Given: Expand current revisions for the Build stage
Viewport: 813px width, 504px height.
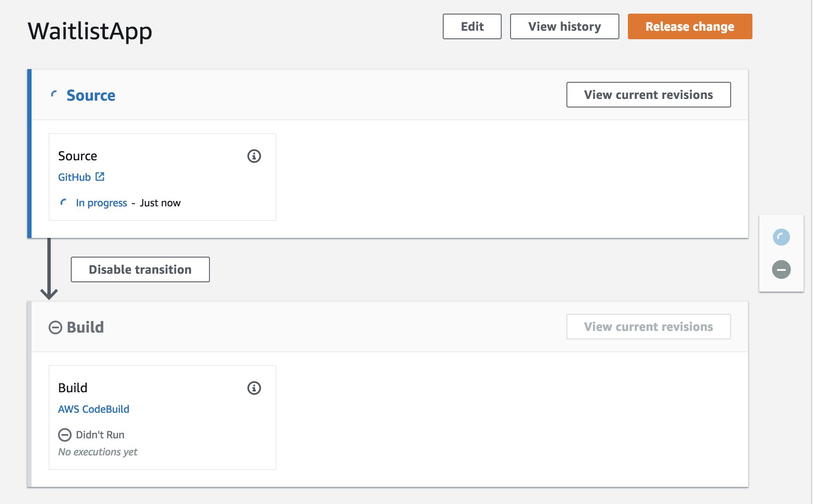Looking at the screenshot, I should click(x=648, y=327).
